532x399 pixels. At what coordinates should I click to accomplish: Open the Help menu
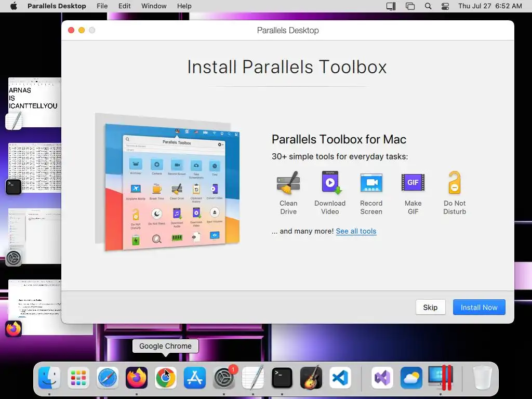tap(184, 6)
